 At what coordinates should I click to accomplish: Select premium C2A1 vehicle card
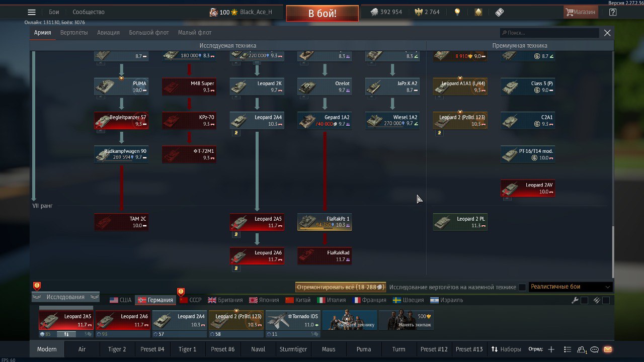tap(528, 120)
